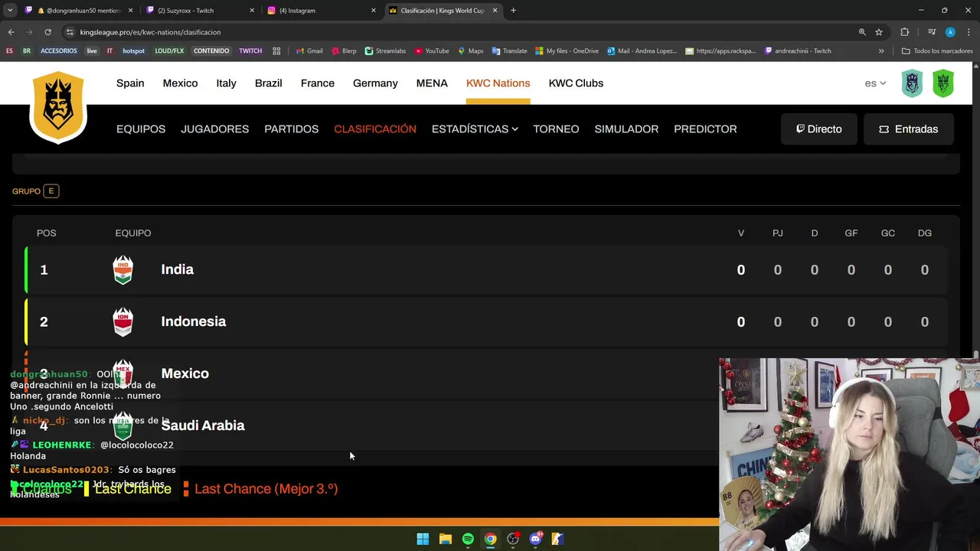The image size is (980, 551).
Task: Click the DG column header
Action: (925, 233)
